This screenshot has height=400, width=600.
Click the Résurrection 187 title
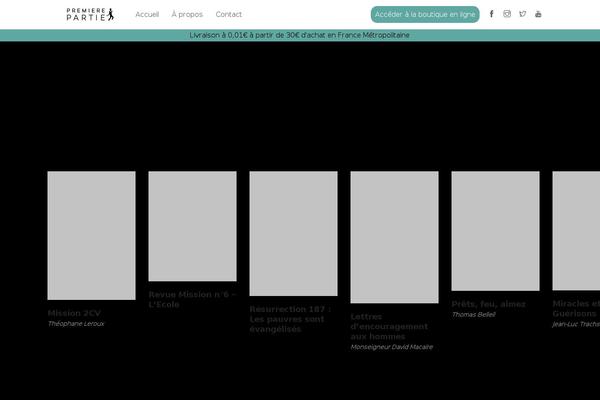click(290, 319)
